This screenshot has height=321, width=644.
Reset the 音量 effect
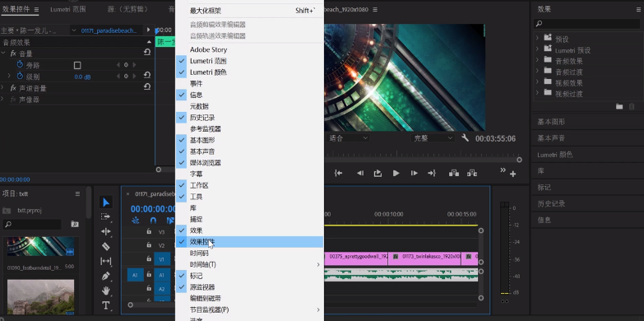tap(147, 53)
